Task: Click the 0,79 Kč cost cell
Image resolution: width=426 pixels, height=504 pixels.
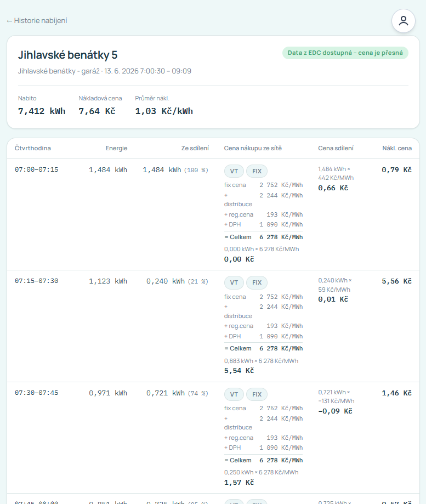Action: click(x=396, y=169)
